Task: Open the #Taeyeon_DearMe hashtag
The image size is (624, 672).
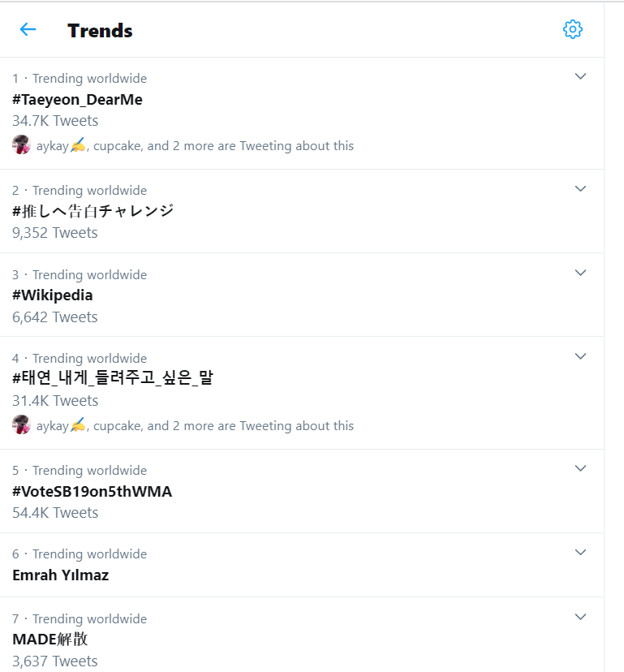Action: pos(78,100)
